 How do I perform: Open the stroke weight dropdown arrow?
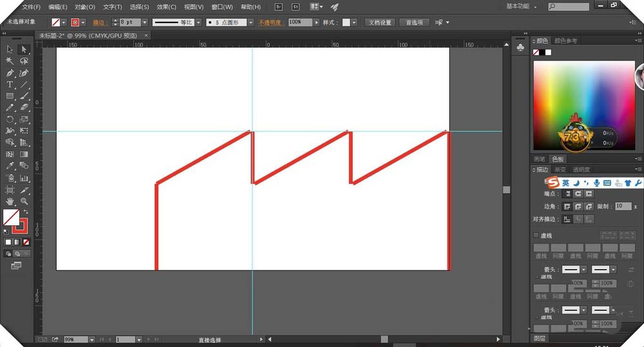(x=144, y=22)
